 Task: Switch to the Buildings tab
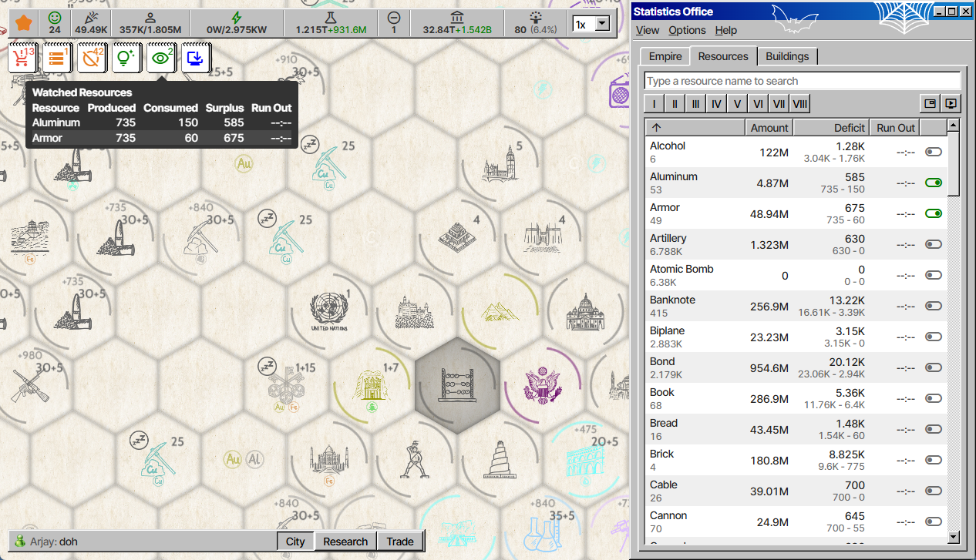pos(787,56)
